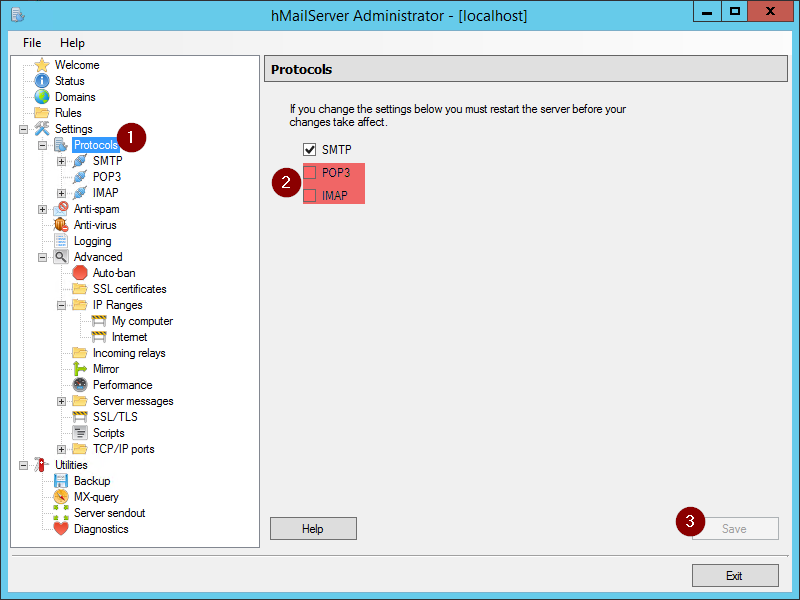Open the File menu
Screen dimensions: 800x600
31,43
